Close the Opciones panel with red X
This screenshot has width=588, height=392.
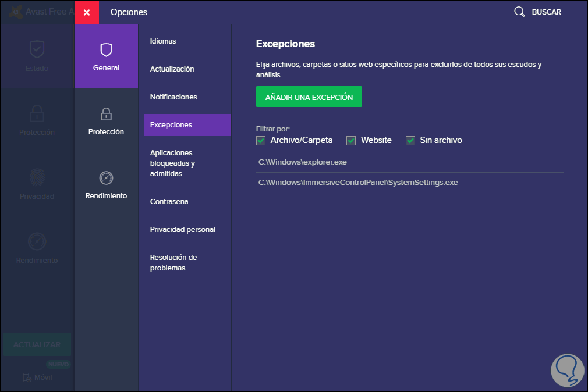(87, 12)
